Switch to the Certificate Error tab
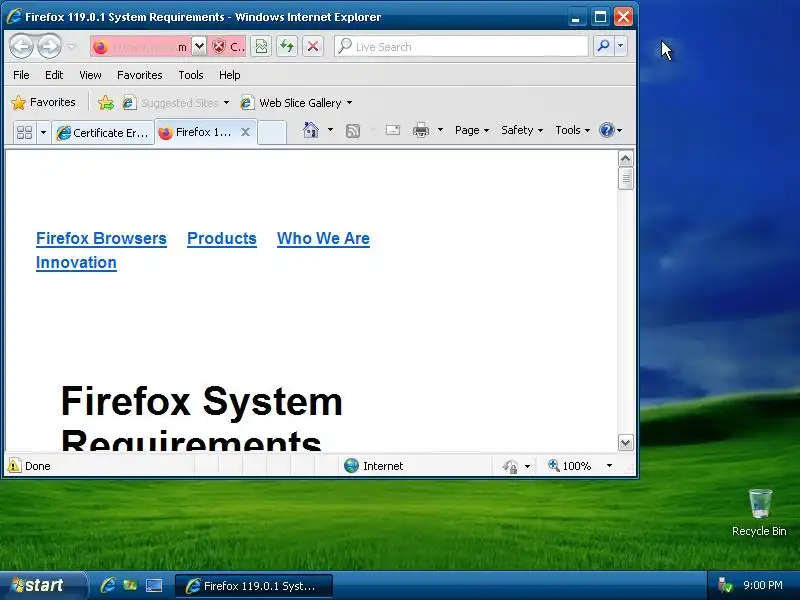The height and width of the screenshot is (600, 800). pyautogui.click(x=103, y=133)
